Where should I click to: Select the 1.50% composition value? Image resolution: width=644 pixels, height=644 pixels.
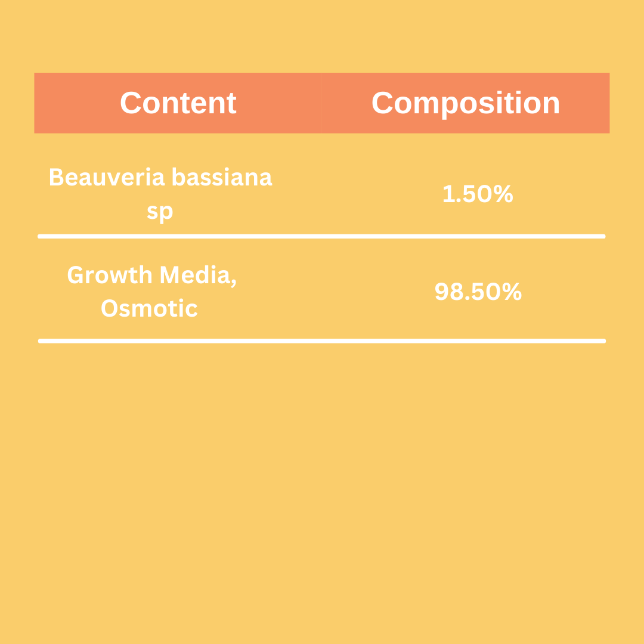pos(478,194)
